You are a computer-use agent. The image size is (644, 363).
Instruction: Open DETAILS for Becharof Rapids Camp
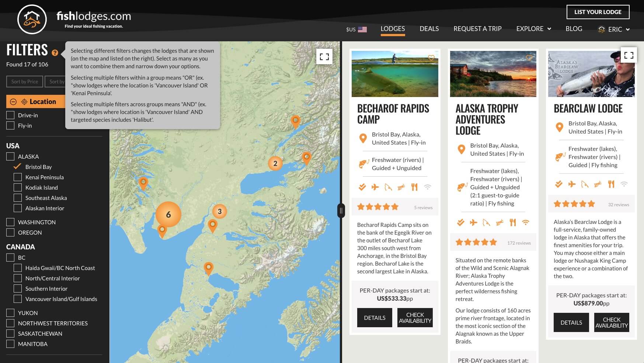(375, 318)
